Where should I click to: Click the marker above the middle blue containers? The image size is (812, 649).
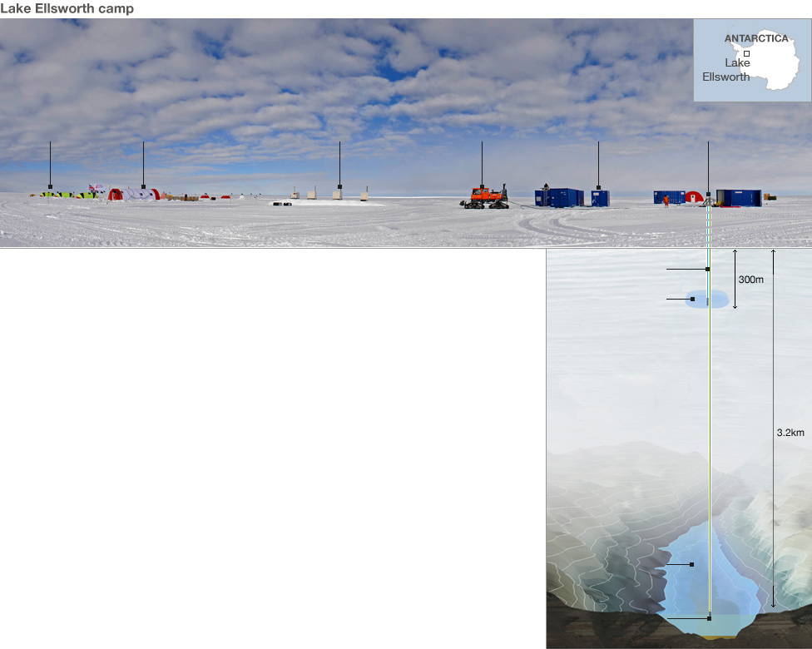598,187
